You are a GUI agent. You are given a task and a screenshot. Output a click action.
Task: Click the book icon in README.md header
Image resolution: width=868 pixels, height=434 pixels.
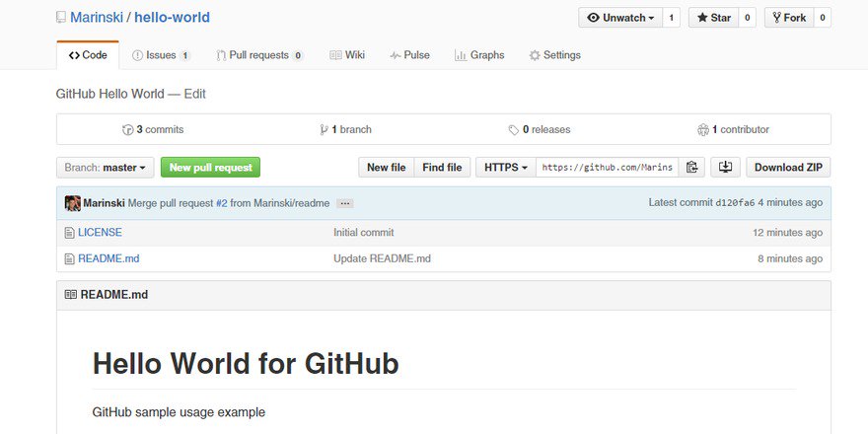click(71, 295)
